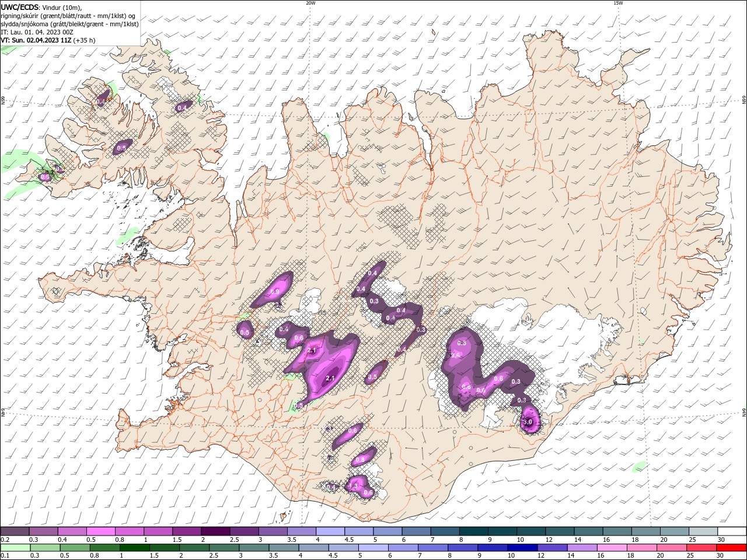
Task: Click the '20W' longitude label
Action: 310,2
